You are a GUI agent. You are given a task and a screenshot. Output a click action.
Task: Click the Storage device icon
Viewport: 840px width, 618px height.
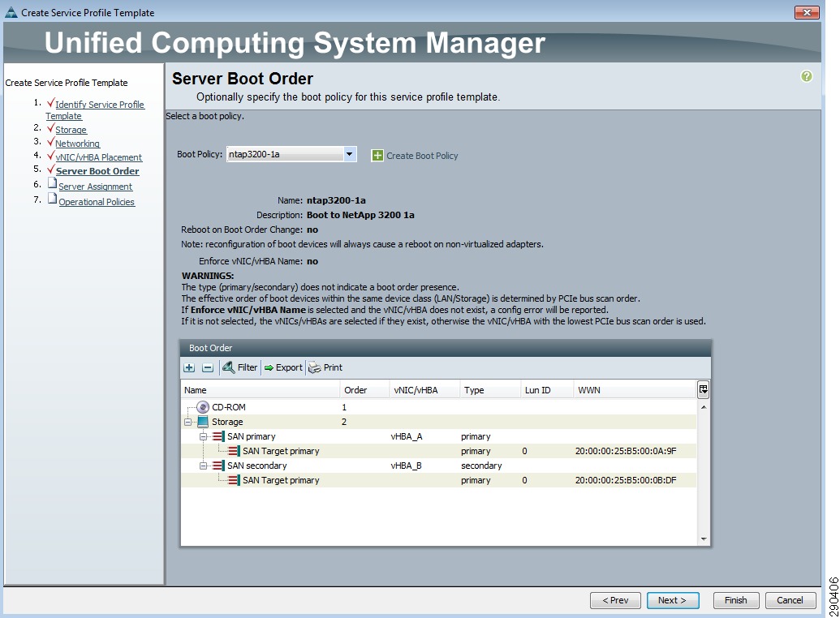(203, 422)
